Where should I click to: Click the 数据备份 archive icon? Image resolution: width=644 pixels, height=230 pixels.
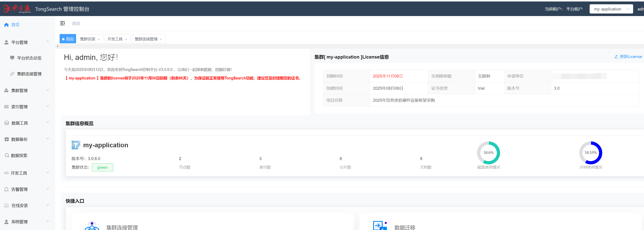[7, 139]
